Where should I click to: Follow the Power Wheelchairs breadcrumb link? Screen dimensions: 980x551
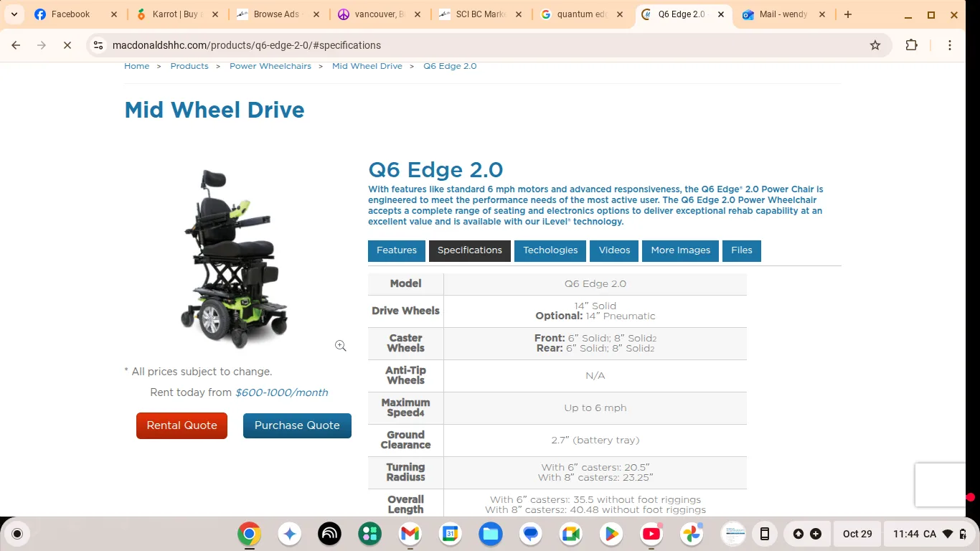coord(270,65)
